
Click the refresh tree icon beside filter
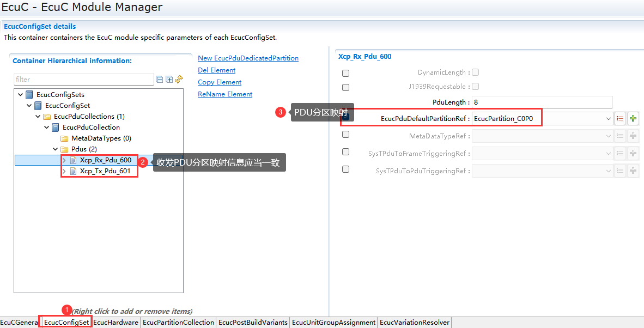click(x=179, y=80)
